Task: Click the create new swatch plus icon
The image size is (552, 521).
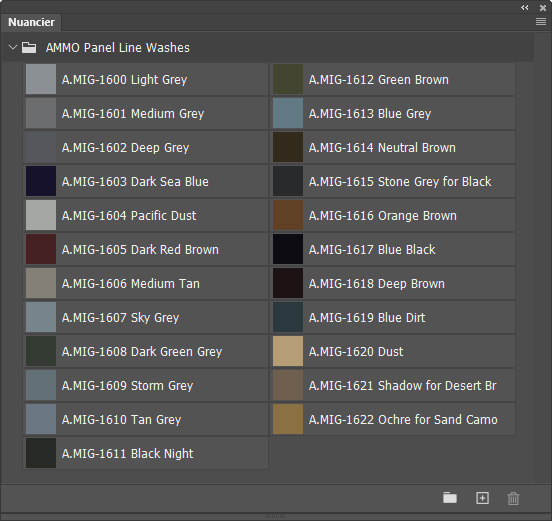Action: coord(482,498)
